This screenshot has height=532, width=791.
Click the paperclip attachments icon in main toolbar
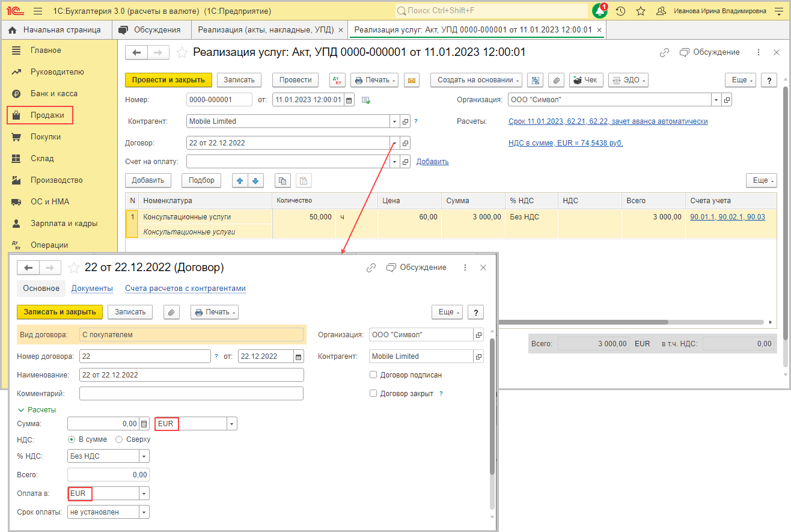point(557,80)
